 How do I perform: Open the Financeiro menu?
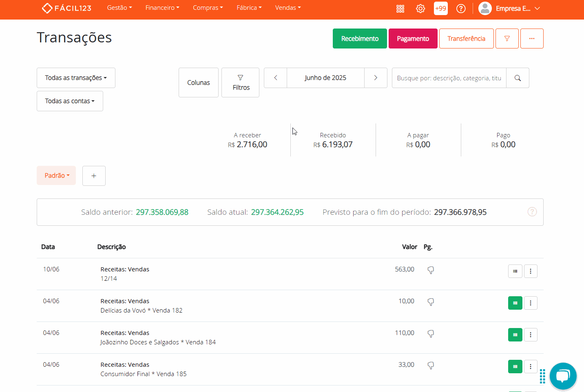click(162, 8)
